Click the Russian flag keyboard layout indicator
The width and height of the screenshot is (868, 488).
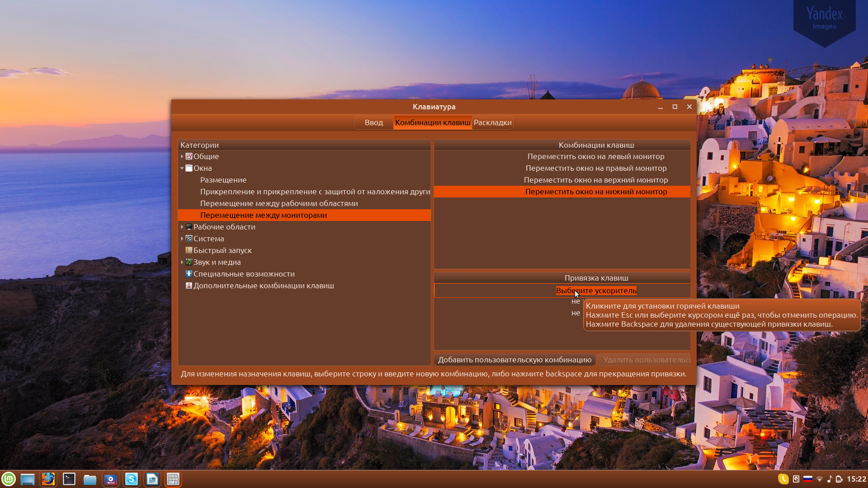(x=807, y=479)
